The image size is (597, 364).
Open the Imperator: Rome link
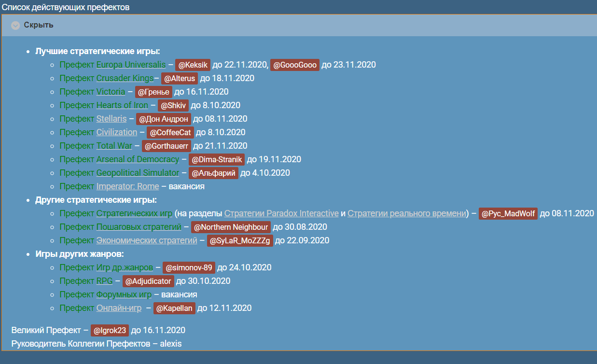(127, 186)
